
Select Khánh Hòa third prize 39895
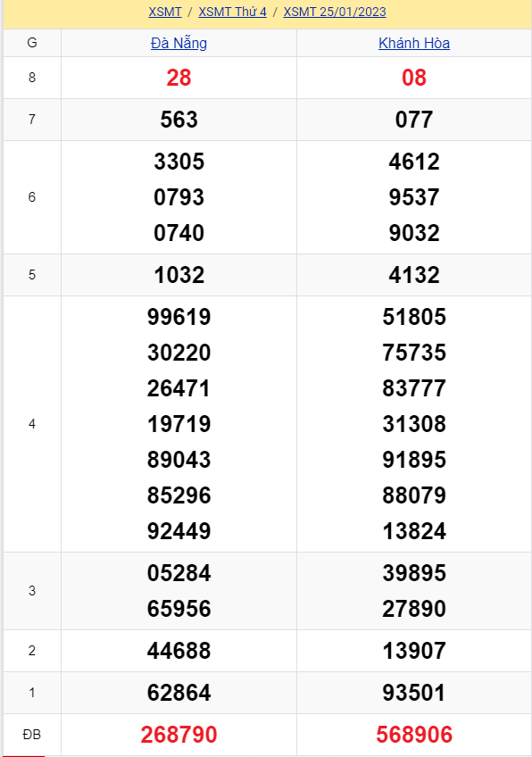(x=414, y=573)
